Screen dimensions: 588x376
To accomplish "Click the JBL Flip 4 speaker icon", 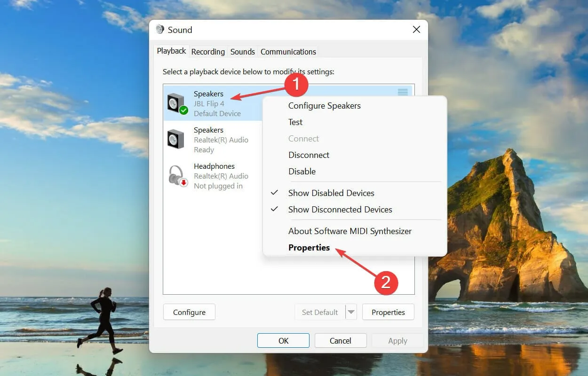I will (177, 103).
